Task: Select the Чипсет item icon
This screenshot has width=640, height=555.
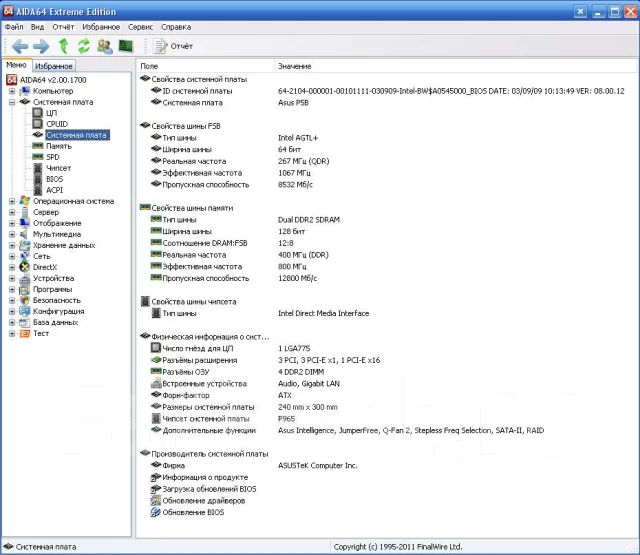Action: coord(38,168)
